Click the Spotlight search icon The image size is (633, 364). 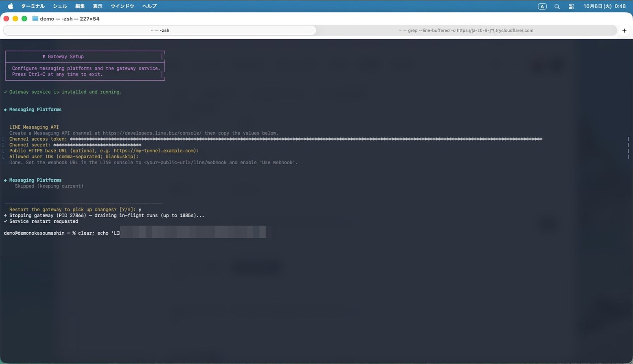click(557, 6)
